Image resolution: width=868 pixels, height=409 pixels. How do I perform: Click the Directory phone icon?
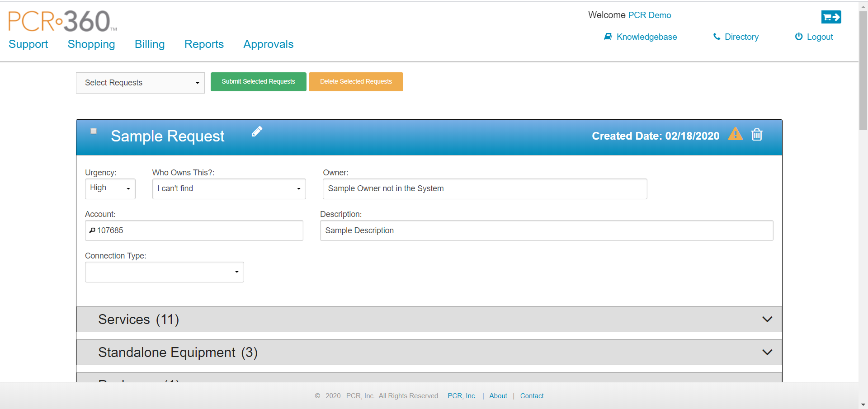point(717,37)
